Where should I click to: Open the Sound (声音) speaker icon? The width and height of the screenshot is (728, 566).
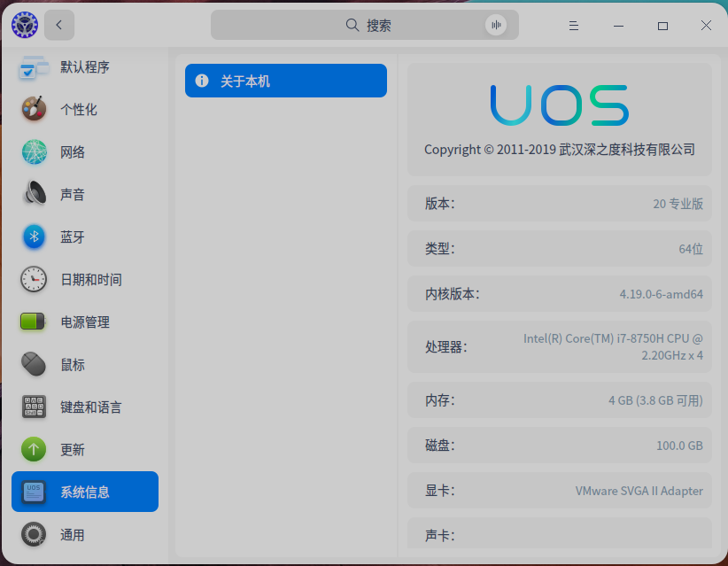(x=34, y=194)
